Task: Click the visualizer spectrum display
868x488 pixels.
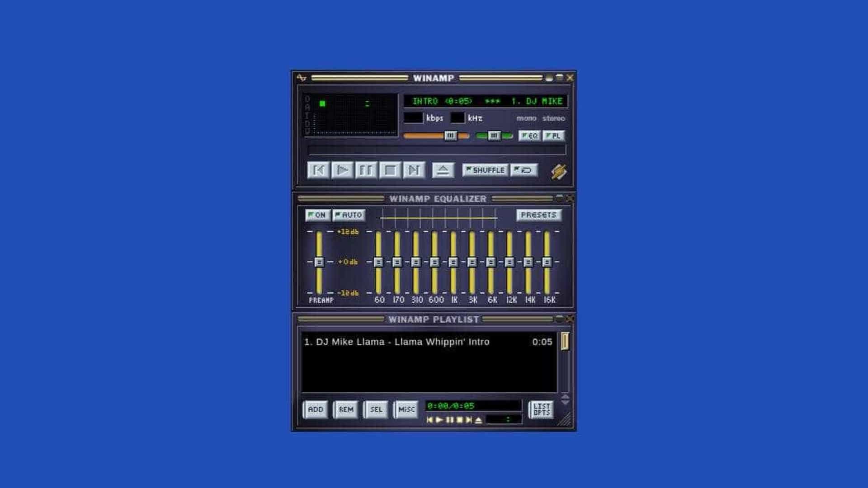Action: [356, 124]
